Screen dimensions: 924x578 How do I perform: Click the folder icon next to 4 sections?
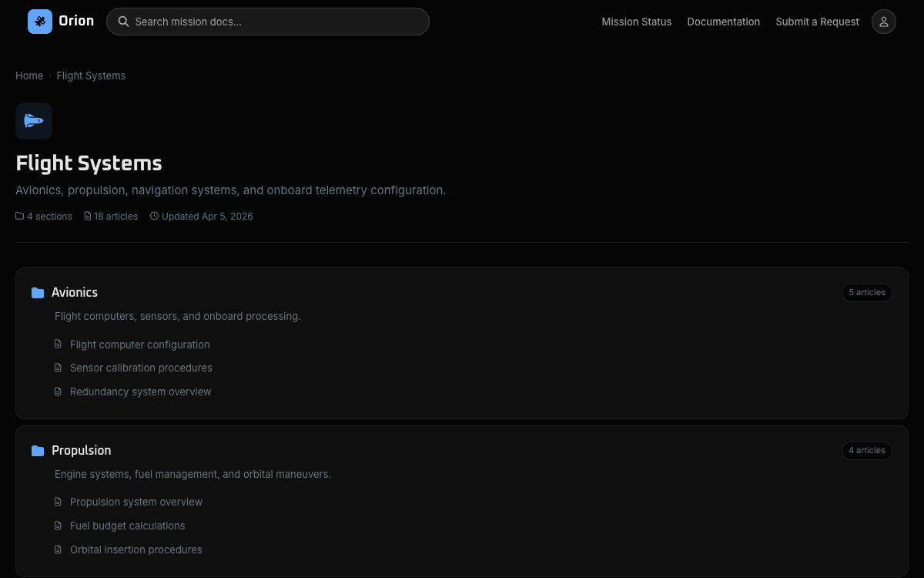click(20, 216)
